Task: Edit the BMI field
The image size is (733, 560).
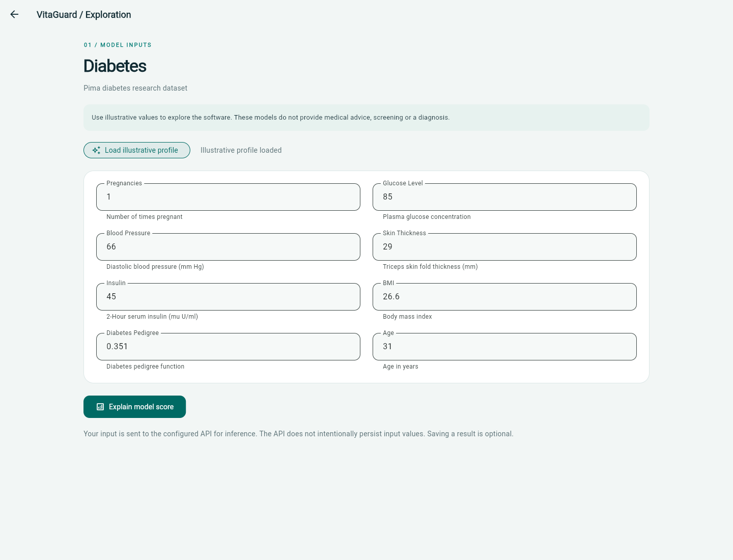Action: (504, 297)
